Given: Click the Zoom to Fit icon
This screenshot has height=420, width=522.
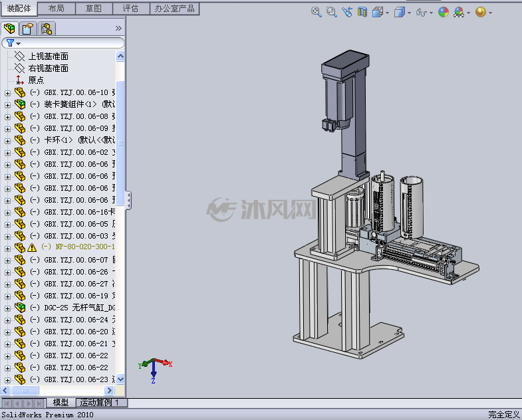Looking at the screenshot, I should tap(316, 13).
